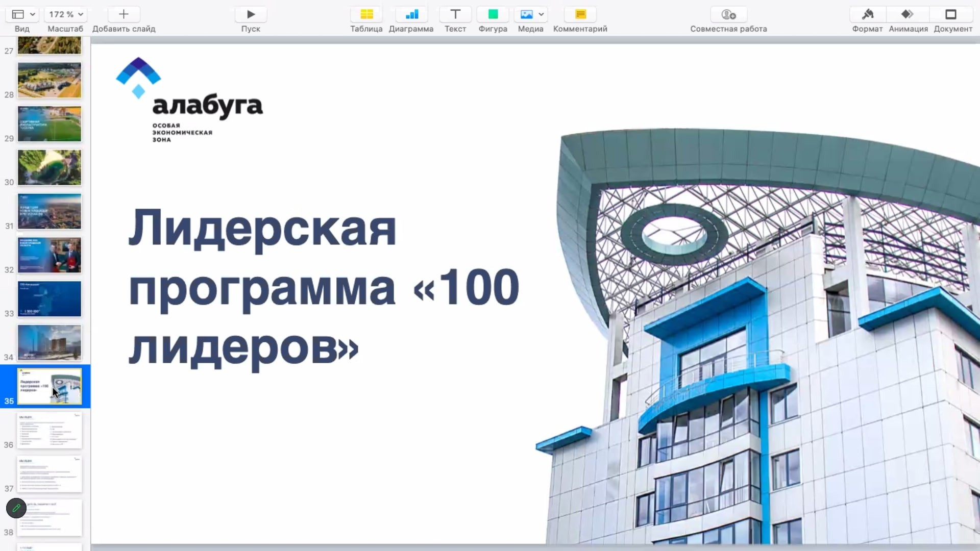The height and width of the screenshot is (551, 980).
Task: Open the Формат inspector panel
Action: click(867, 14)
